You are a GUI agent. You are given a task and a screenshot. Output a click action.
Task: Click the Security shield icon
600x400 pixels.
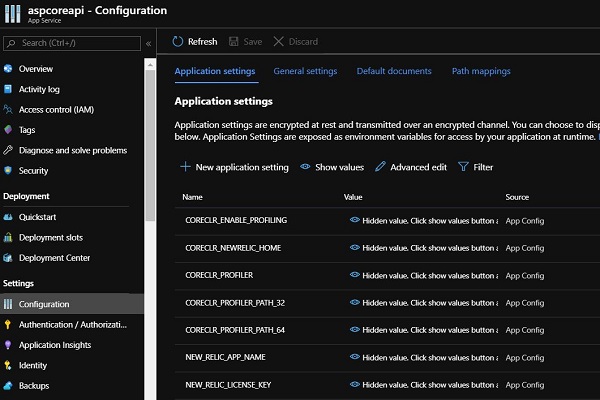point(8,171)
